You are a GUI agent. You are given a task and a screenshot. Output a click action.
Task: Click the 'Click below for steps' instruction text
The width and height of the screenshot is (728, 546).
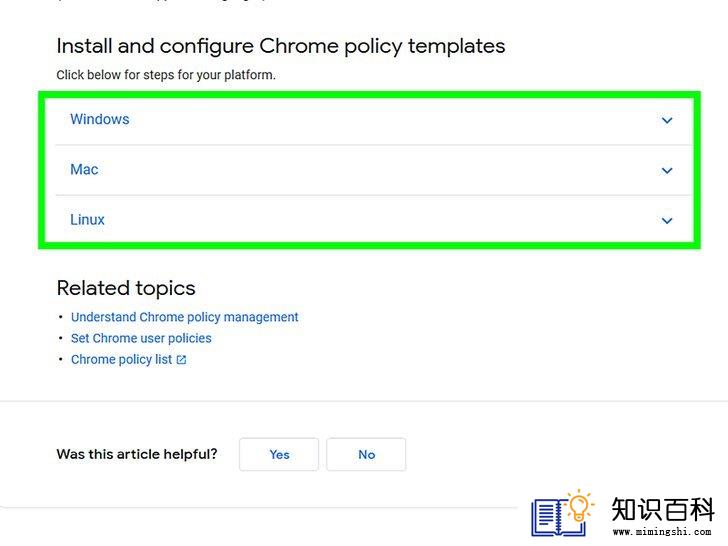166,75
